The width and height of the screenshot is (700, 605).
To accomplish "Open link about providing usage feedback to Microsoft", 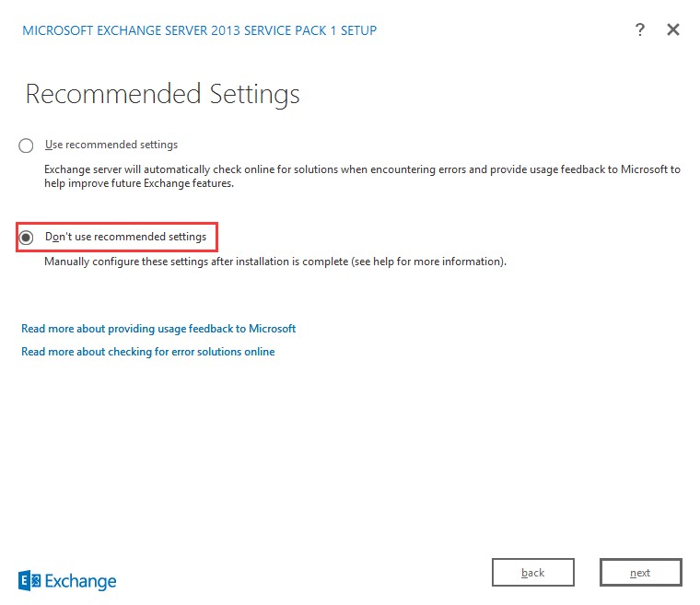I will point(158,329).
